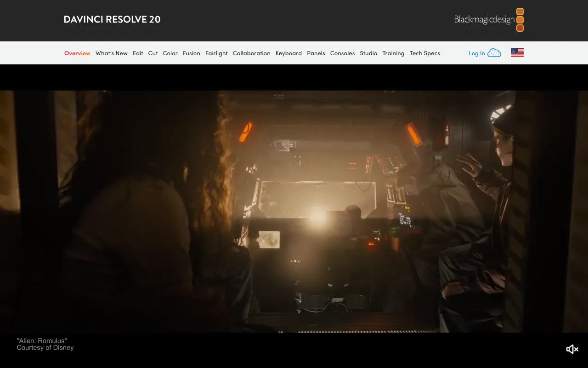View the Tech Specs section
Viewport: 588px width, 368px height.
[x=424, y=53]
